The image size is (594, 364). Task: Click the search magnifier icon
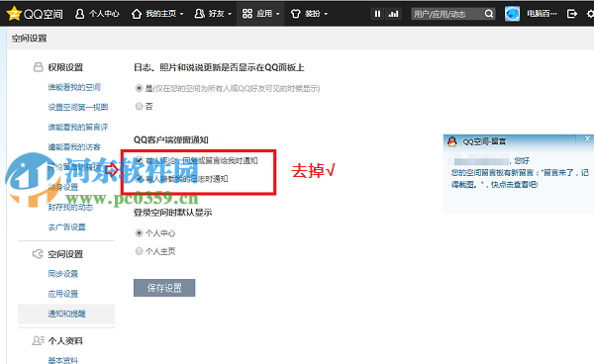coord(489,14)
